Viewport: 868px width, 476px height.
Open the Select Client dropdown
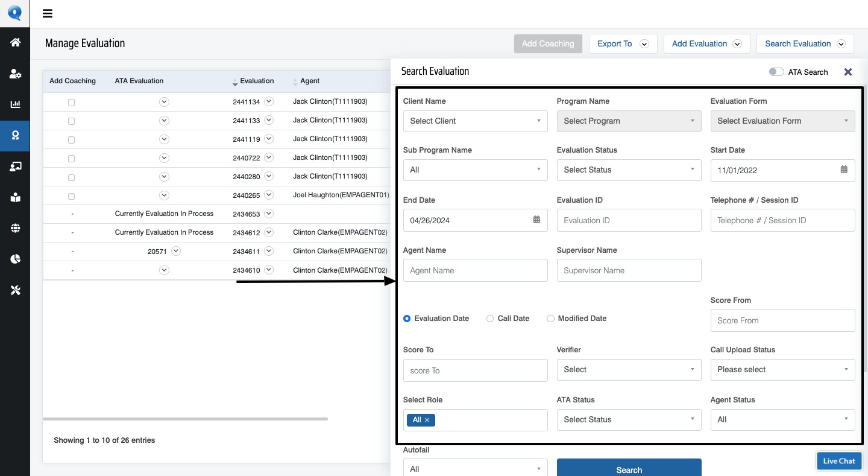tap(475, 121)
